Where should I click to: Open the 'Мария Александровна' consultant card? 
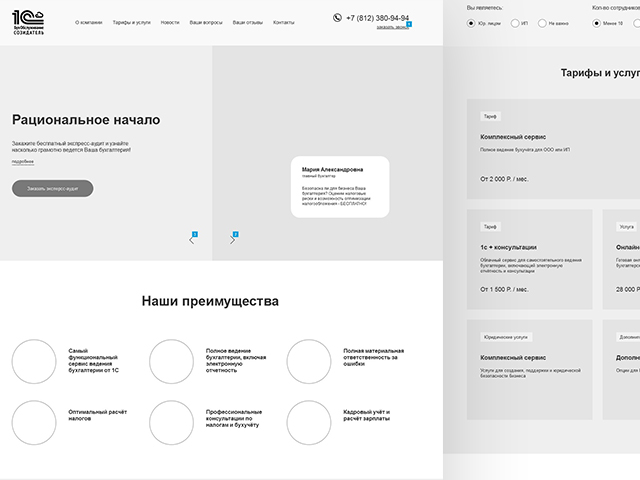click(340, 187)
